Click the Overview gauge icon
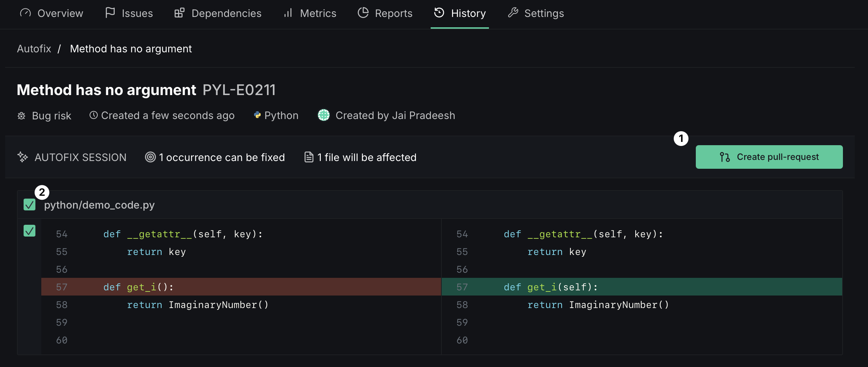Screen dimensions: 868x367 tap(25, 13)
